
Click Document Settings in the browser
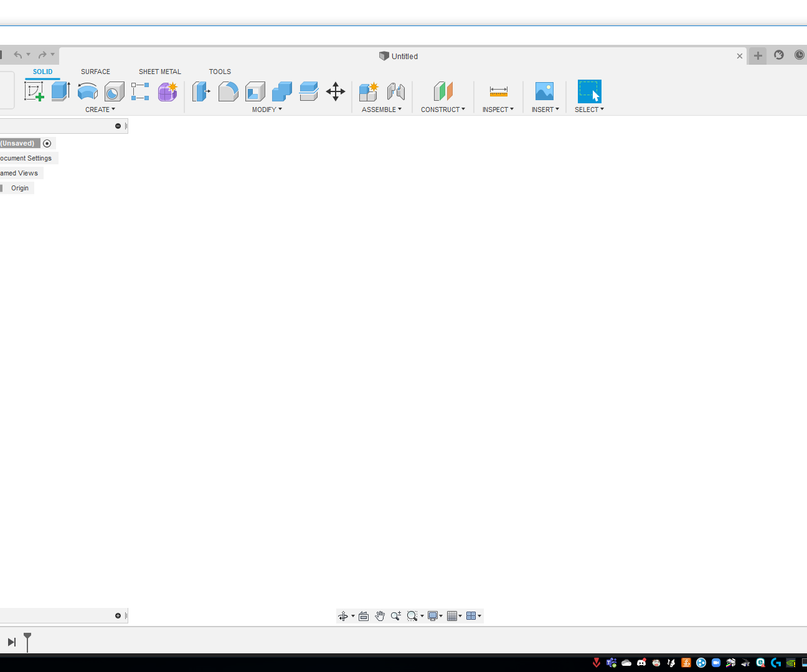tap(26, 158)
